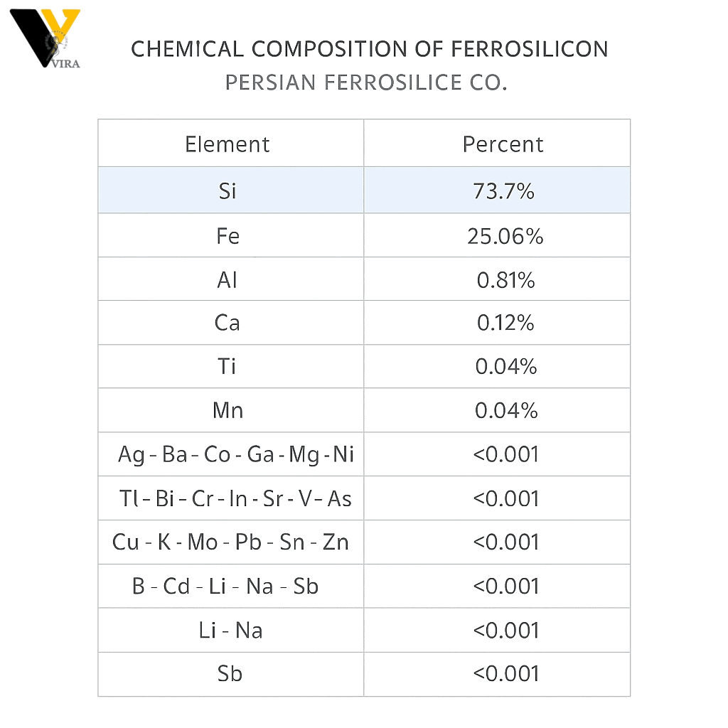Image resolution: width=728 pixels, height=728 pixels.
Task: Click the 25.06% iron value
Action: coord(505,236)
